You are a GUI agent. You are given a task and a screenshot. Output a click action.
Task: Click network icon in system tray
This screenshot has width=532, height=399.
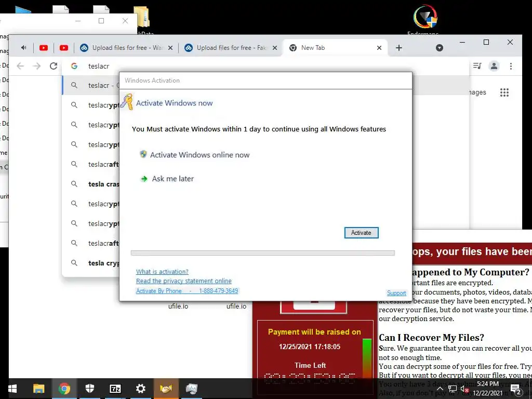click(453, 389)
